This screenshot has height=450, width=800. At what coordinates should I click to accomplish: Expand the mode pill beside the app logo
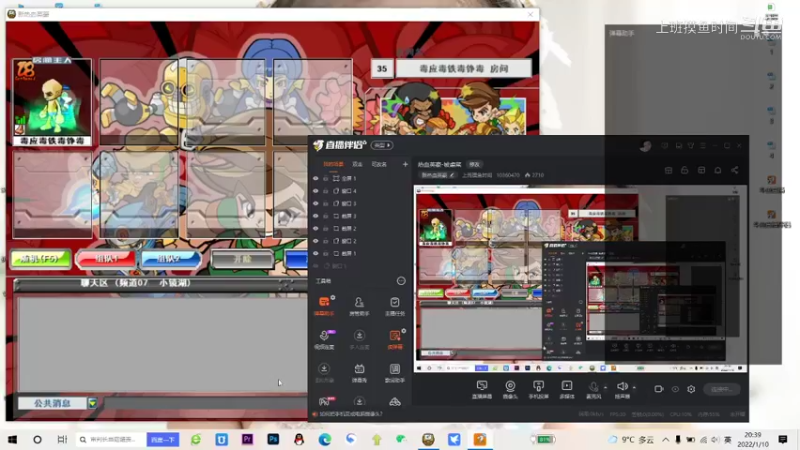pos(382,145)
